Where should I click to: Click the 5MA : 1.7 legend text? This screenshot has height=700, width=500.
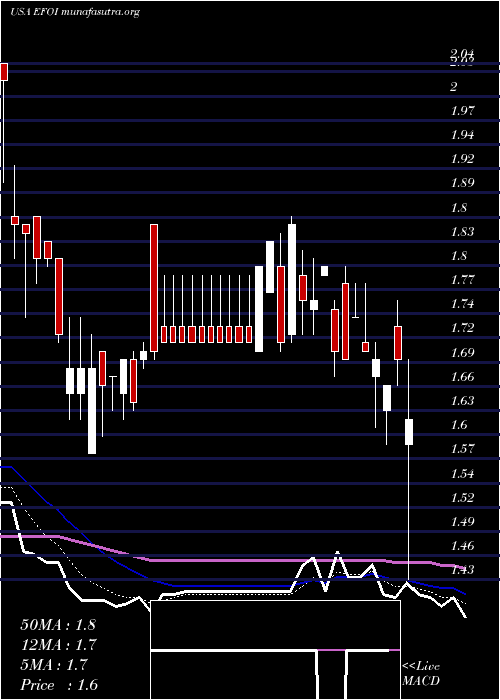(54, 664)
